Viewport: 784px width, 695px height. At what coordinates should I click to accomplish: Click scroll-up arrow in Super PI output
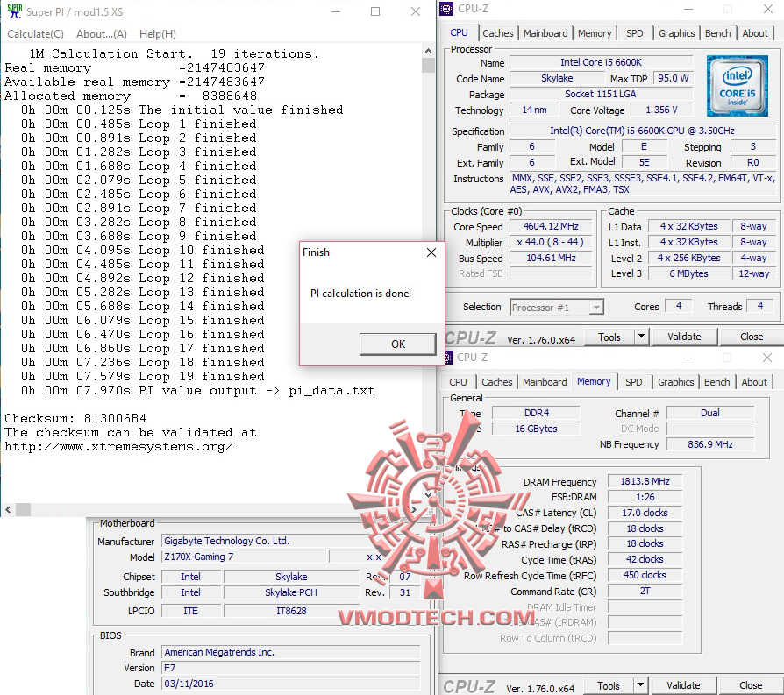pos(428,51)
